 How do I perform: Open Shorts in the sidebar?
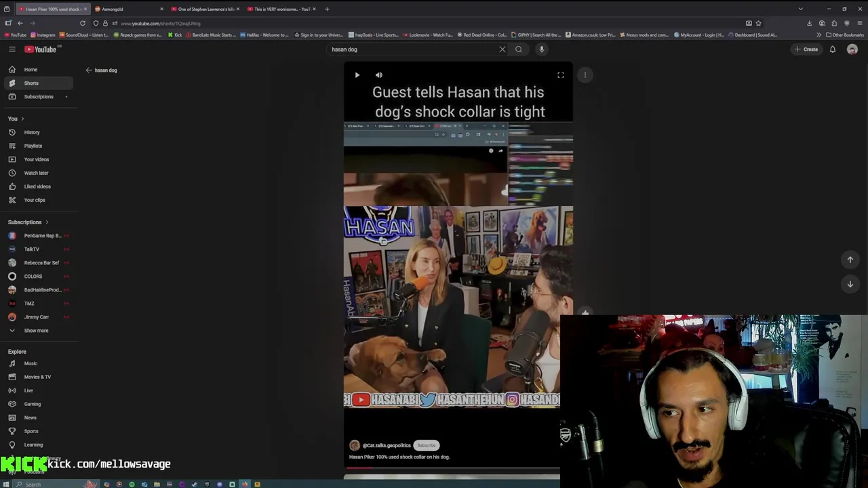(x=38, y=83)
